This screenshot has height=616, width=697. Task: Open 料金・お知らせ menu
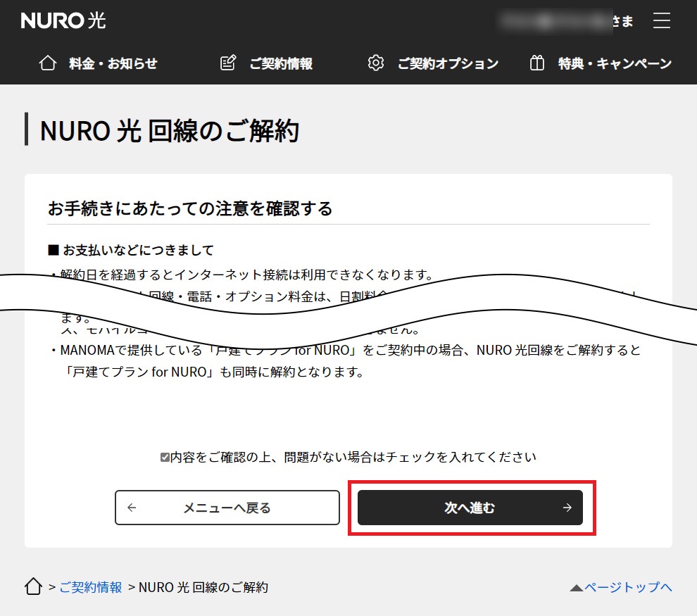click(x=113, y=63)
